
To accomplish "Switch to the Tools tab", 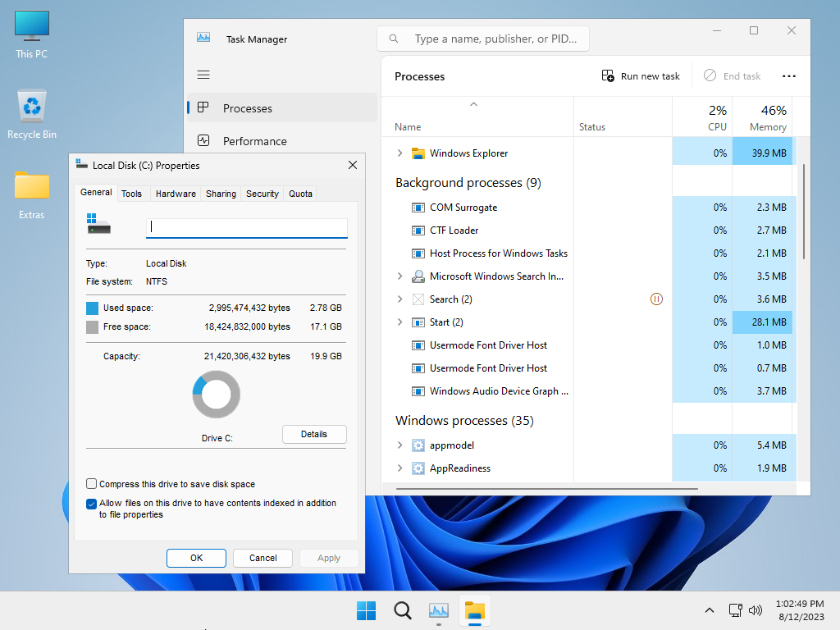I will click(x=131, y=194).
